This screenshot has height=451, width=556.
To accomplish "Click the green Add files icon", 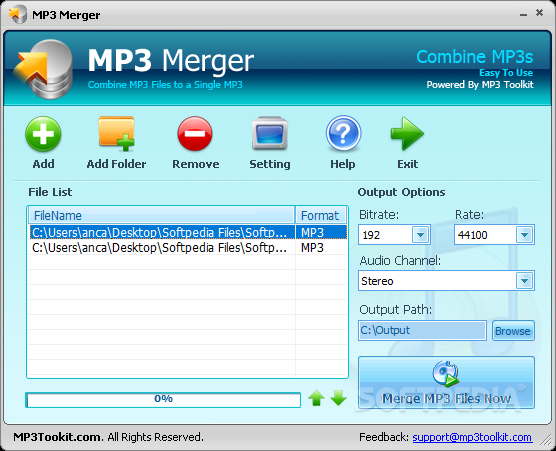I will [43, 134].
